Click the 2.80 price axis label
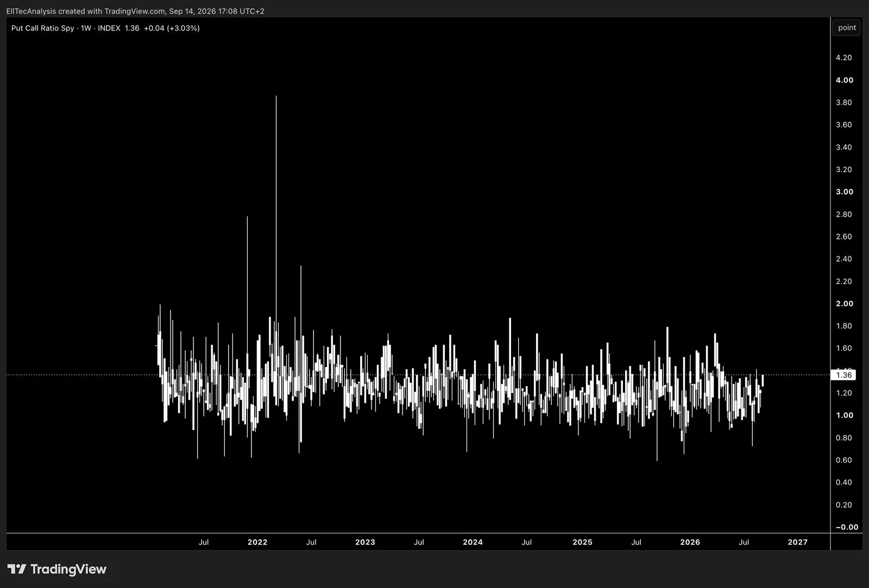Viewport: 869px width, 588px height. [844, 214]
